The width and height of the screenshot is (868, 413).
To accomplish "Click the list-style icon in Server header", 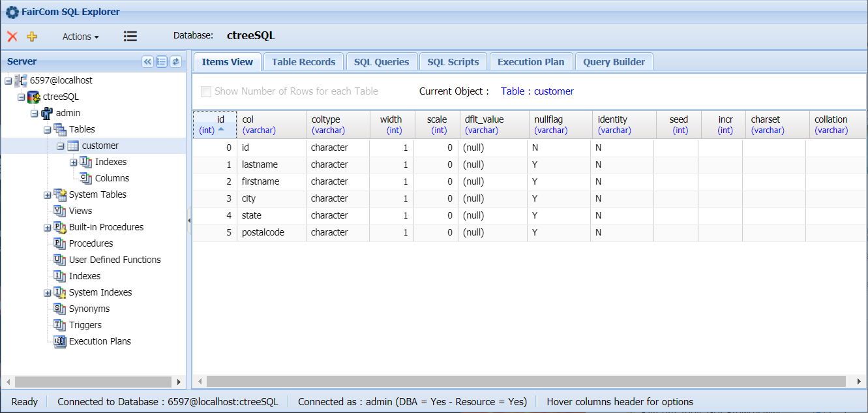I will 161,61.
